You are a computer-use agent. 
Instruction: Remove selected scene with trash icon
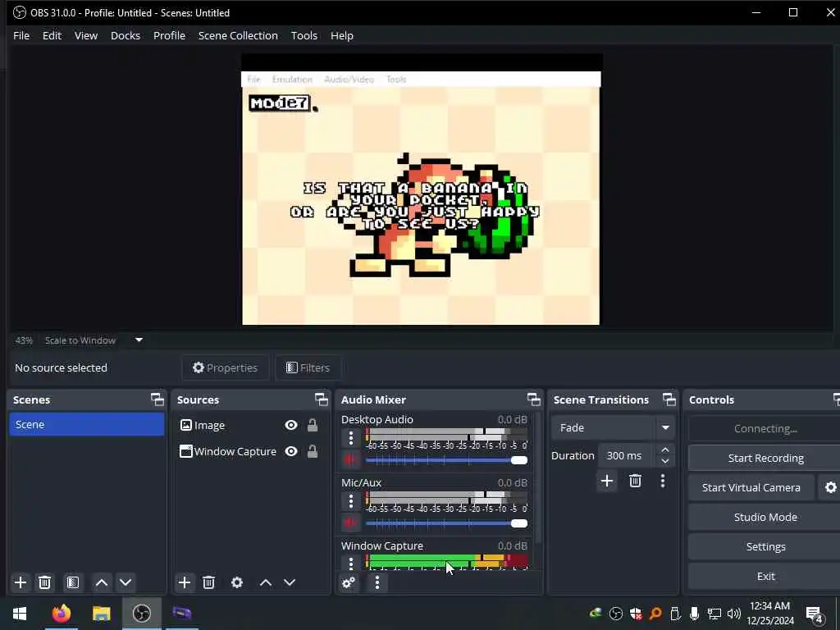pos(45,582)
